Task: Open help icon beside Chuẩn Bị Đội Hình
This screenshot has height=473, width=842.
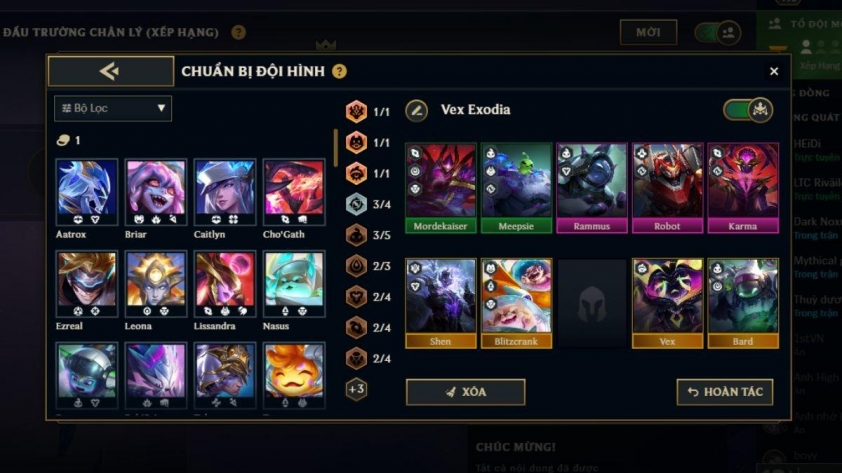Action: click(x=339, y=71)
